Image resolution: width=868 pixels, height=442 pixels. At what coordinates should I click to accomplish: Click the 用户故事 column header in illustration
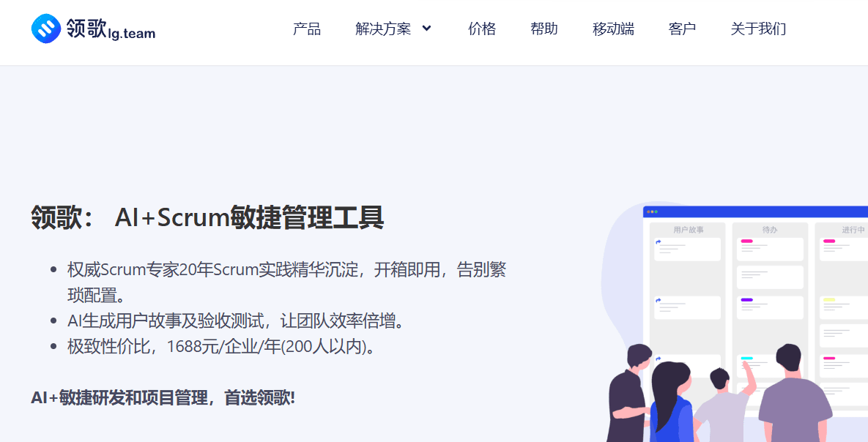688,230
